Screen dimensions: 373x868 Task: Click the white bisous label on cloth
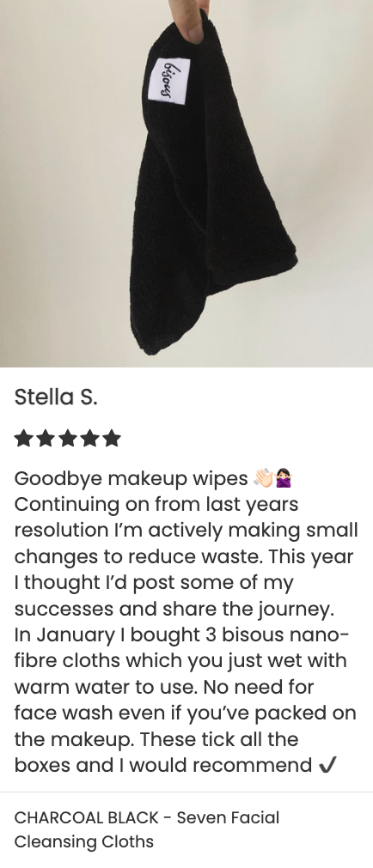coord(168,80)
